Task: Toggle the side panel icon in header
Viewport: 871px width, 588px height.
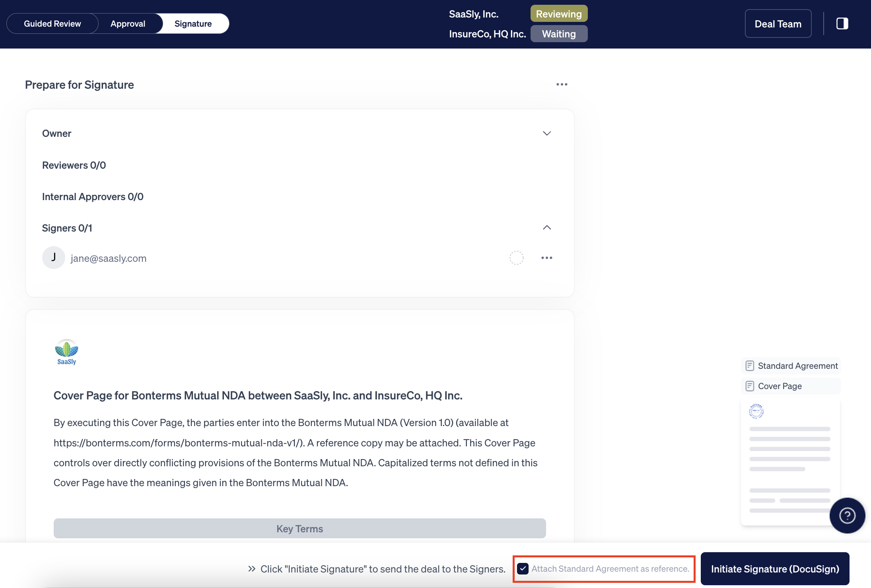Action: [842, 23]
